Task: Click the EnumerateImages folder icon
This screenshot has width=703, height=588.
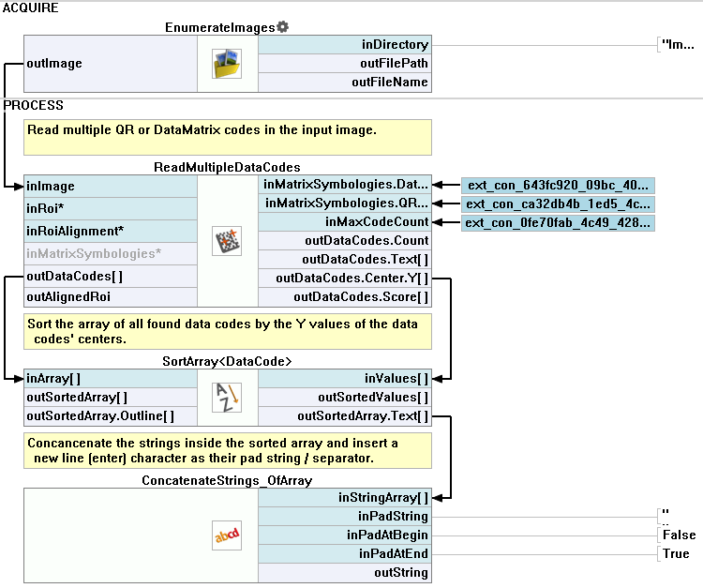Action: click(x=227, y=64)
